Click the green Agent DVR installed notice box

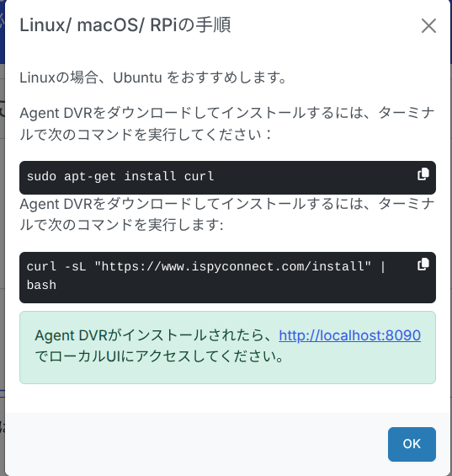[x=227, y=347]
